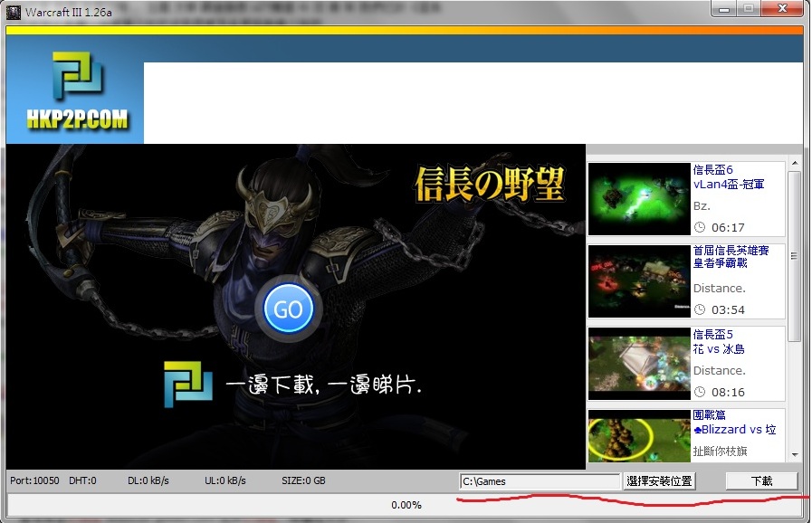Viewport: 812px width, 523px height.
Task: Open the 首屆信長英雄賽 video thumbnail
Action: 639,281
